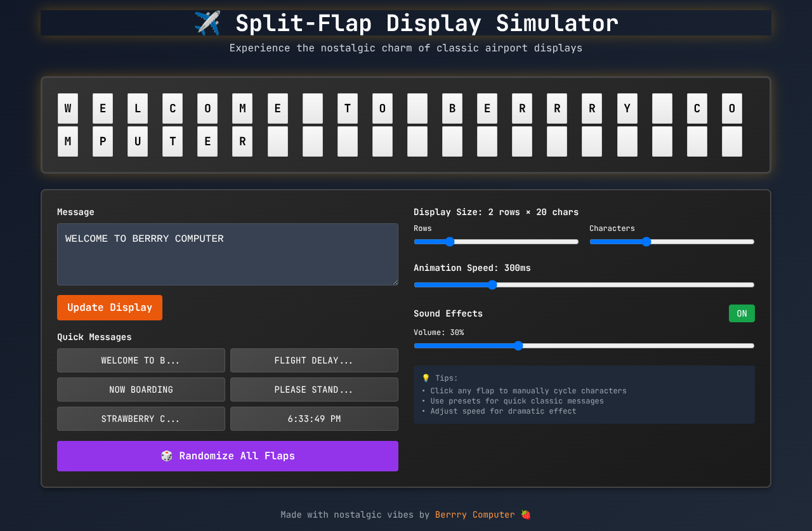Viewport: 812px width, 531px height.
Task: Cycle the flap showing letter Y
Action: (x=627, y=108)
